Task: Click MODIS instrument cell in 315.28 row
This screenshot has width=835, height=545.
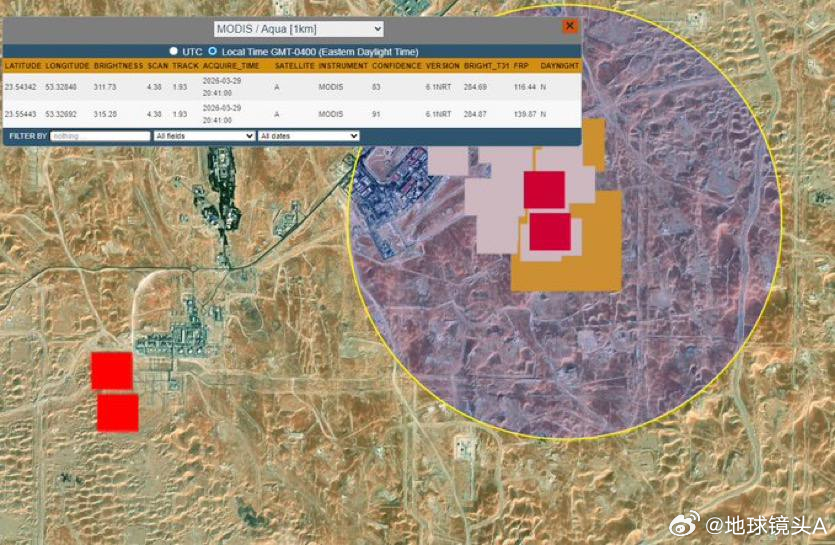Action: tap(331, 114)
